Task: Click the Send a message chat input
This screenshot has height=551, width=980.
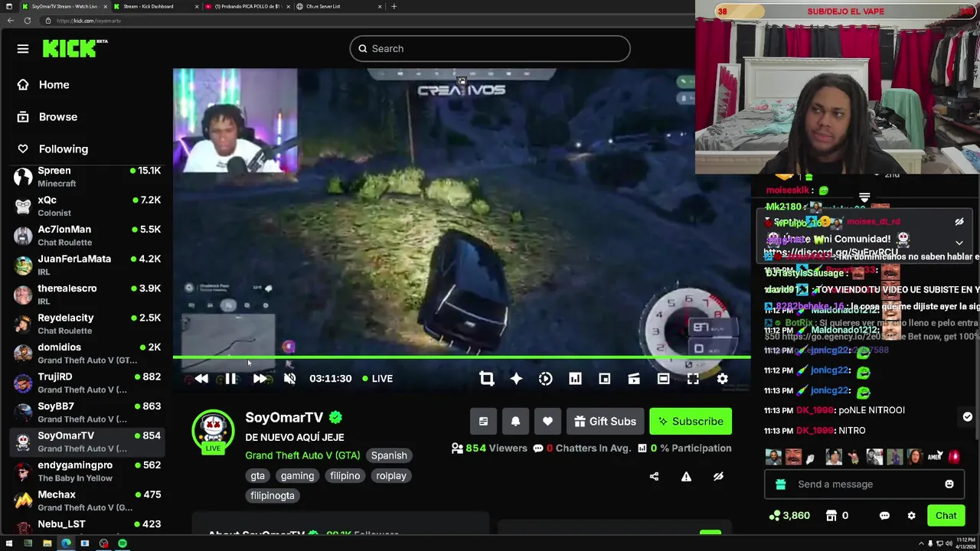Action: tap(864, 484)
